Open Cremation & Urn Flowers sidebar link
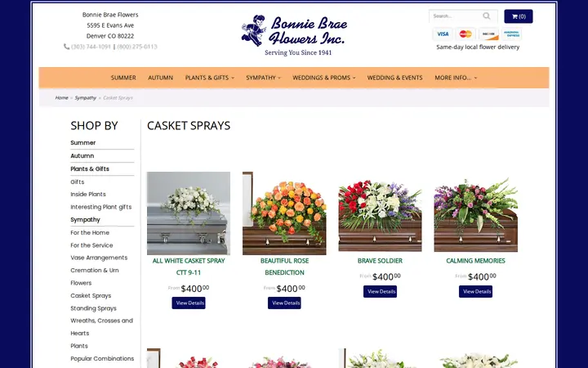This screenshot has height=368, width=588. coord(95,276)
